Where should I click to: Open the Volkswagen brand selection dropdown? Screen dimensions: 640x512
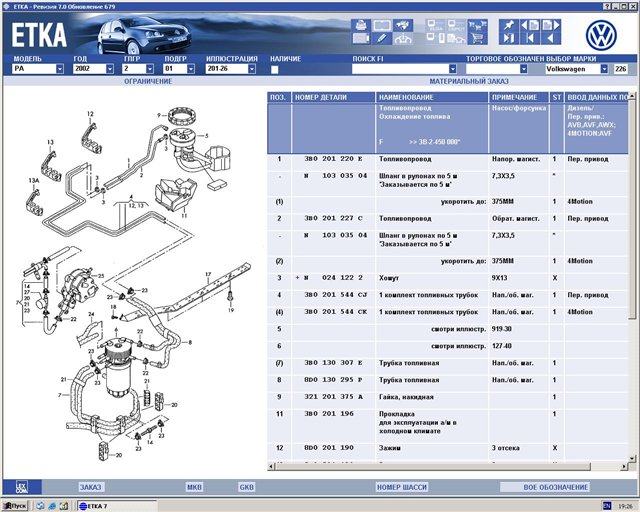(x=604, y=69)
